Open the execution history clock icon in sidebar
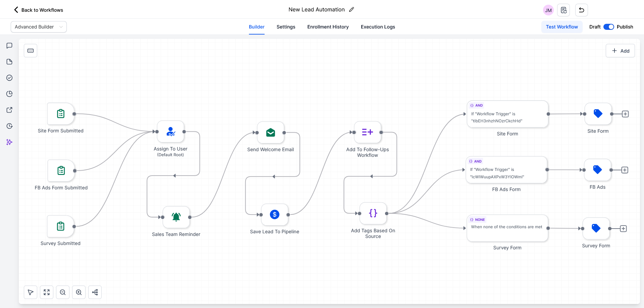 pos(9,126)
